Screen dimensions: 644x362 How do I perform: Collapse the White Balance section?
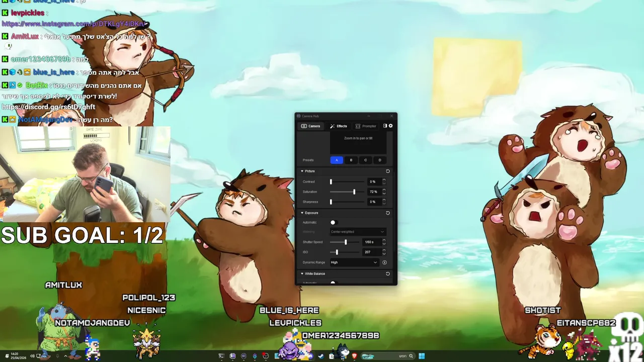[302, 274]
